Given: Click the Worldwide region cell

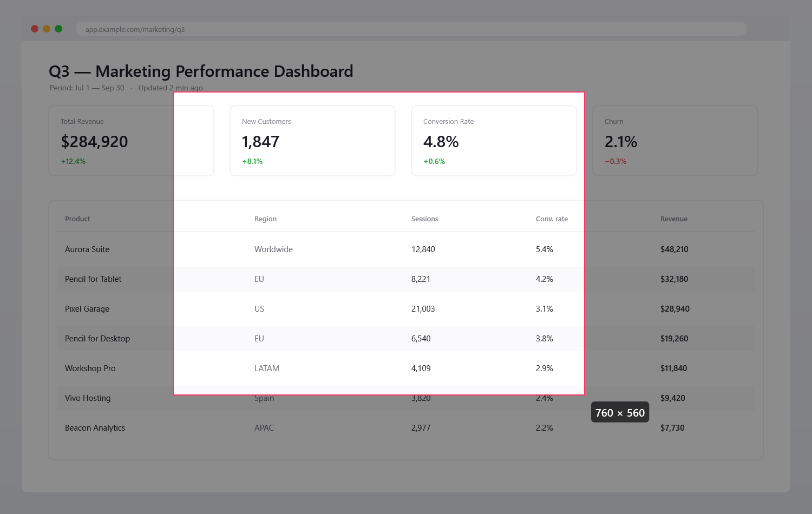Looking at the screenshot, I should click(x=273, y=249).
